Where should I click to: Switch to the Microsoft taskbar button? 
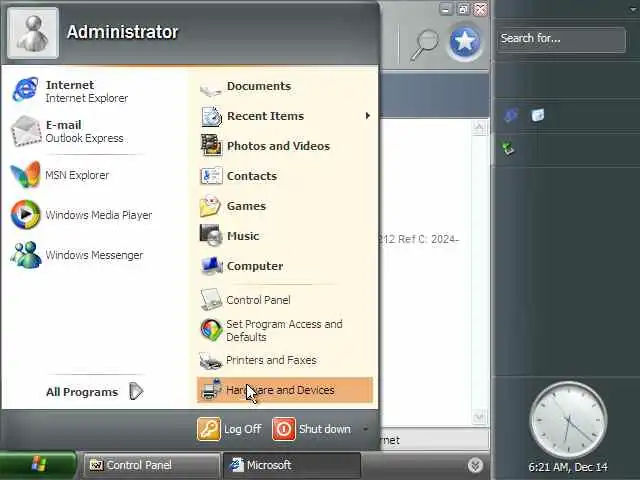click(x=292, y=465)
